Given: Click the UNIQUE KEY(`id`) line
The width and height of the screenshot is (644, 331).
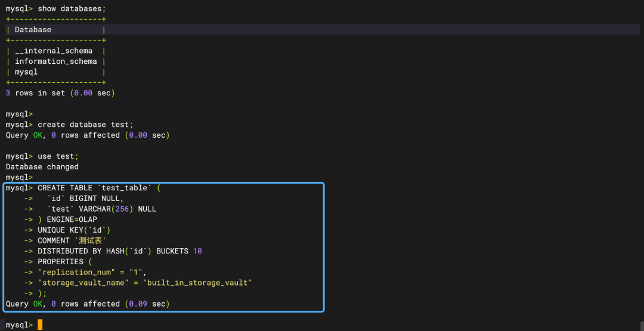Looking at the screenshot, I should pos(74,230).
